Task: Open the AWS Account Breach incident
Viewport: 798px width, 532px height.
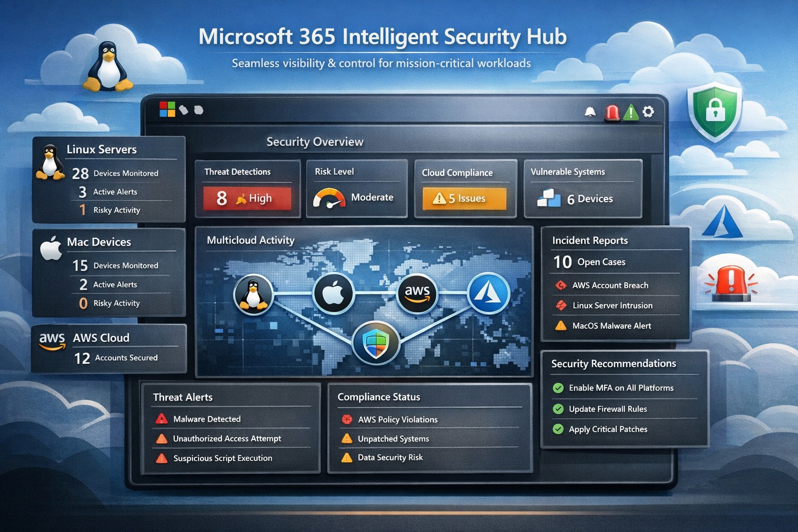Action: pyautogui.click(x=610, y=285)
